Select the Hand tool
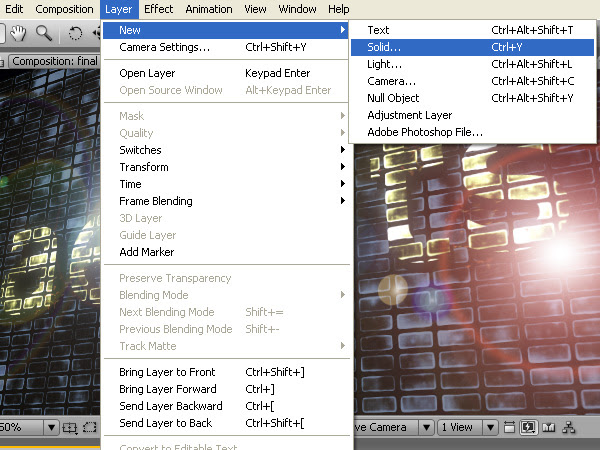This screenshot has height=450, width=600. point(18,33)
